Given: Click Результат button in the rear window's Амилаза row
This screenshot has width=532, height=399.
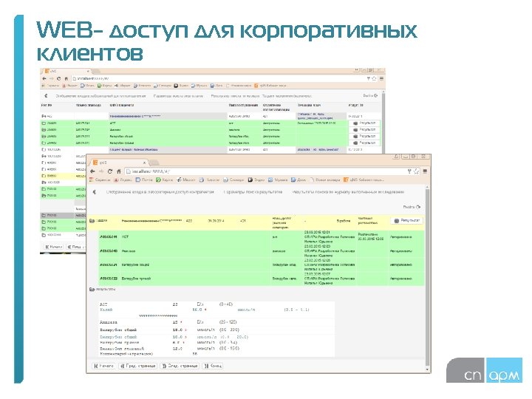Looking at the screenshot, I should [364, 129].
